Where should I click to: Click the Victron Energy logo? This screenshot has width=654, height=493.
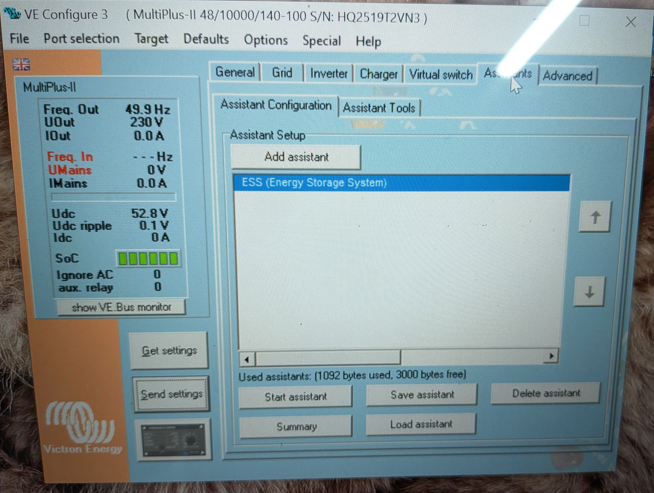click(x=82, y=428)
